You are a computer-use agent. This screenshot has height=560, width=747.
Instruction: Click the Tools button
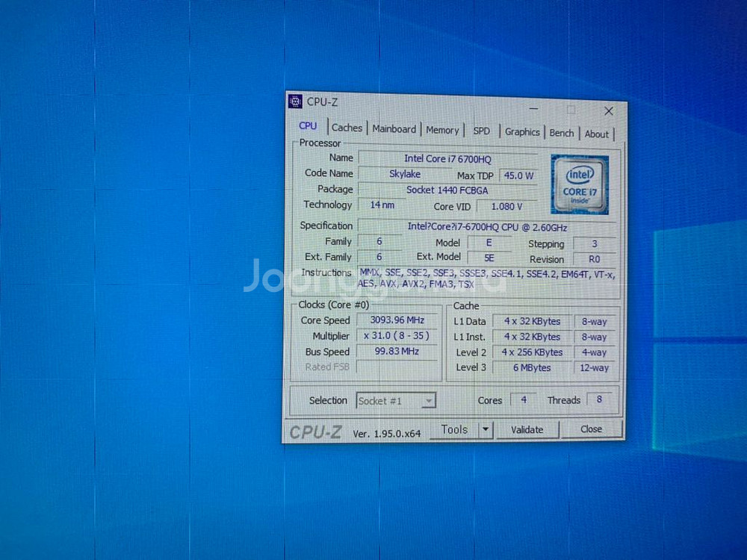click(453, 429)
